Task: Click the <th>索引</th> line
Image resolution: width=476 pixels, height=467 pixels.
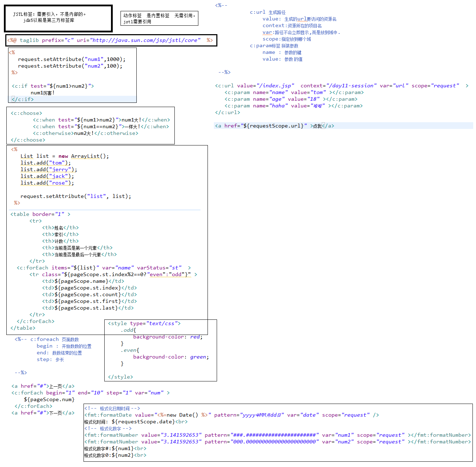Action: click(x=60, y=234)
